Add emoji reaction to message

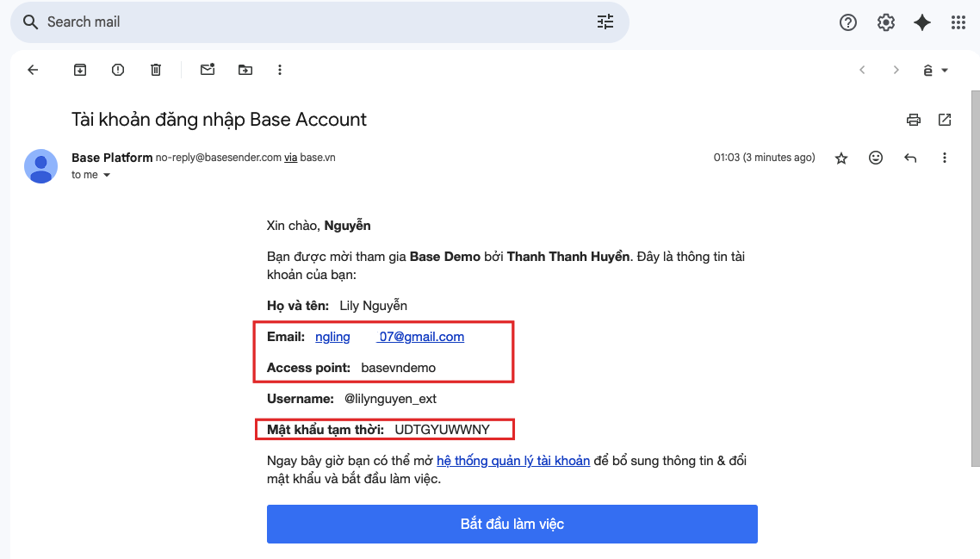point(876,158)
